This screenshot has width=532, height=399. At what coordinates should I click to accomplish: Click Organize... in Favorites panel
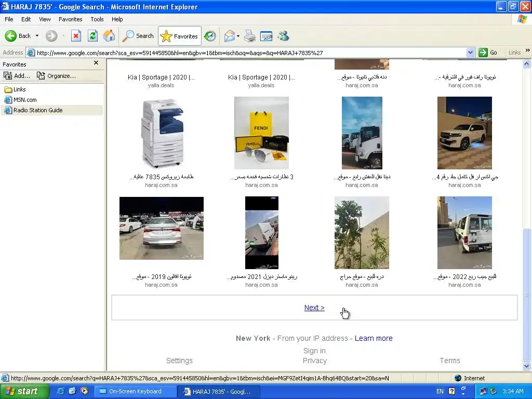click(x=56, y=76)
